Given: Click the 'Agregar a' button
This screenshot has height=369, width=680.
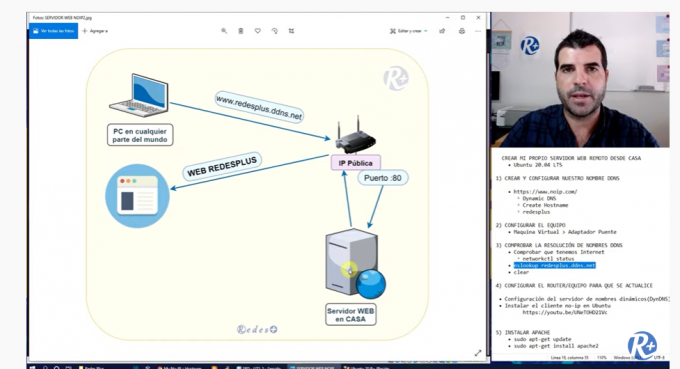Looking at the screenshot, I should point(95,31).
